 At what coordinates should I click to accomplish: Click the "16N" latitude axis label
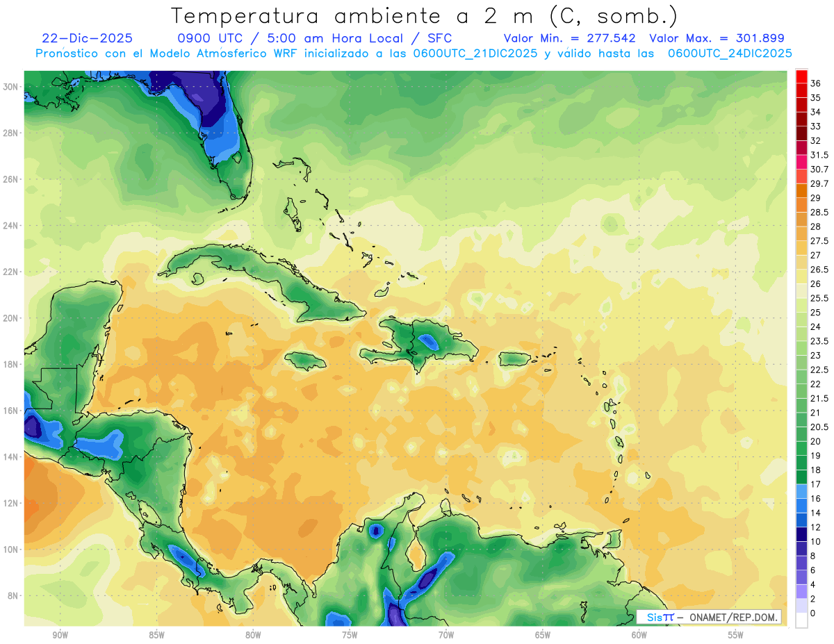11,411
